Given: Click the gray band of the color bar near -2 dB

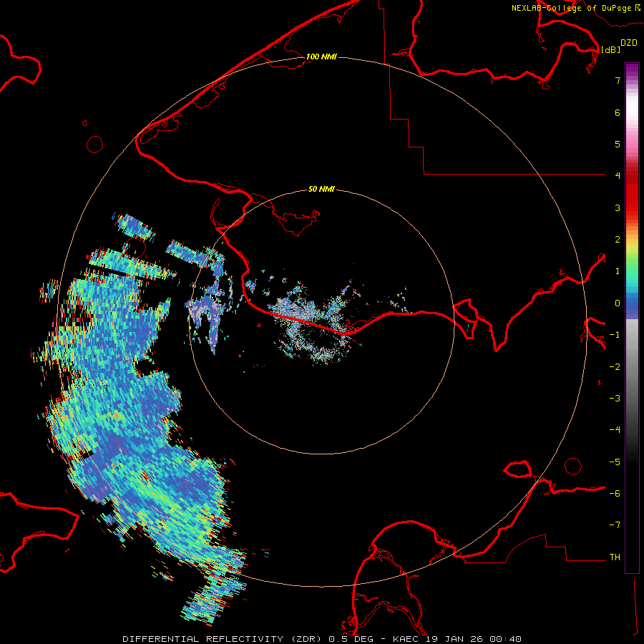Looking at the screenshot, I should pos(632,367).
